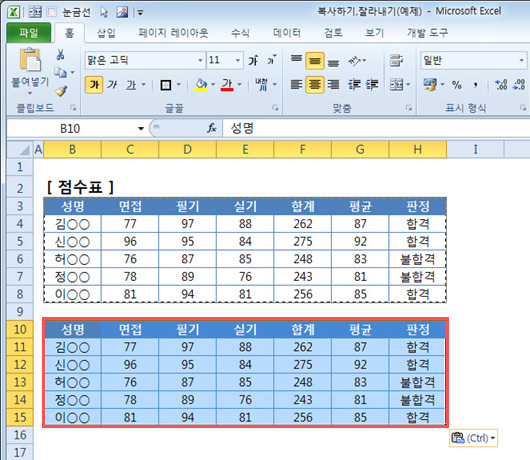Open the font color dropdown arrow
The width and height of the screenshot is (530, 460).
pos(239,84)
